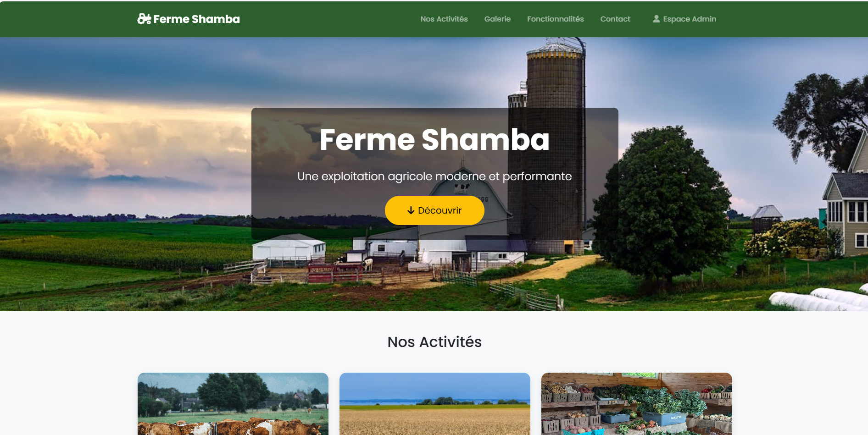Image resolution: width=868 pixels, height=435 pixels.
Task: Click the white barn building in the hero image
Action: [x=289, y=248]
